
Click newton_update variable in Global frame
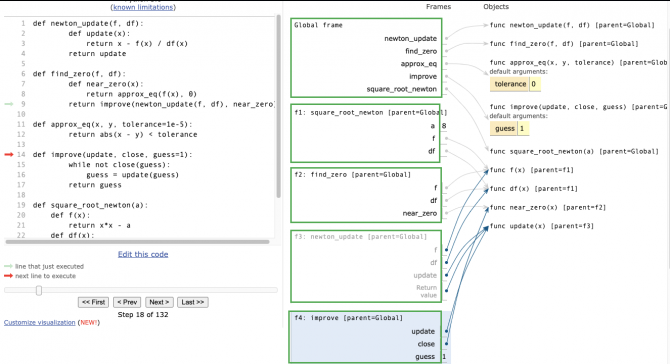point(410,38)
